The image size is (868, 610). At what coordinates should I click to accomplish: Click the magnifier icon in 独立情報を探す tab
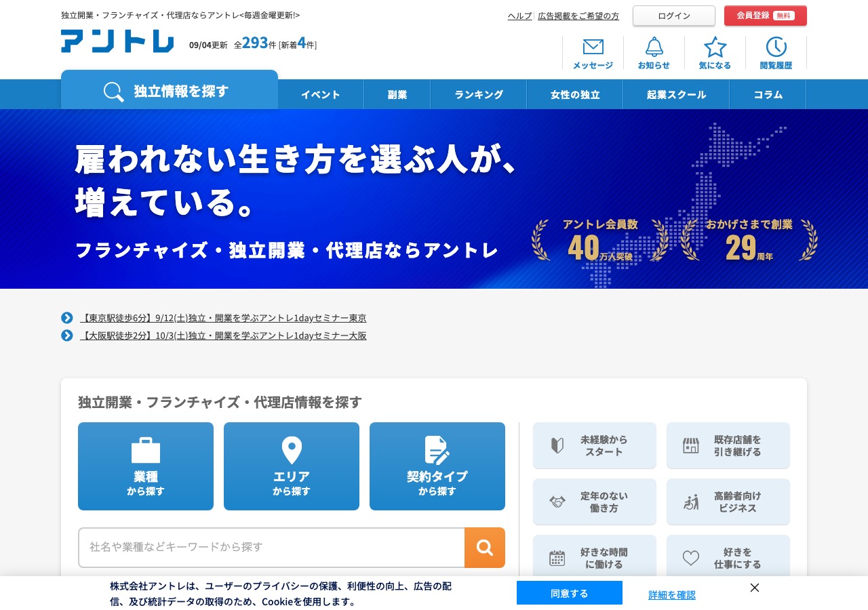(x=113, y=91)
